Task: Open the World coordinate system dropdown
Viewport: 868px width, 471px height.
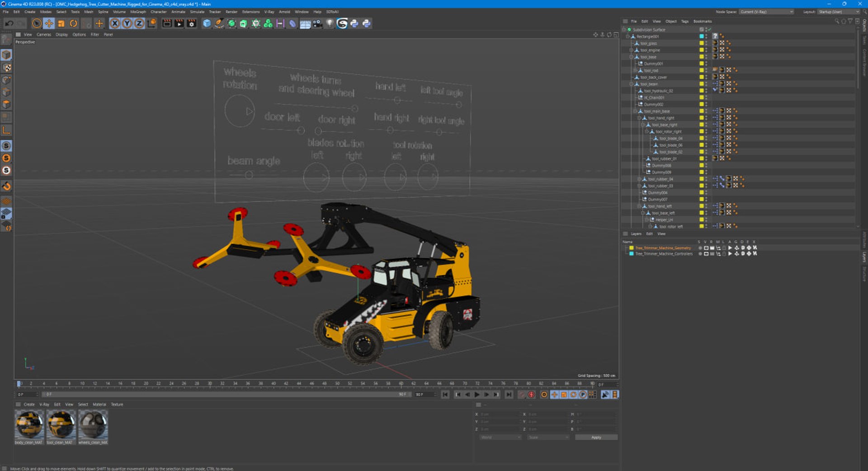Action: [x=500, y=438]
